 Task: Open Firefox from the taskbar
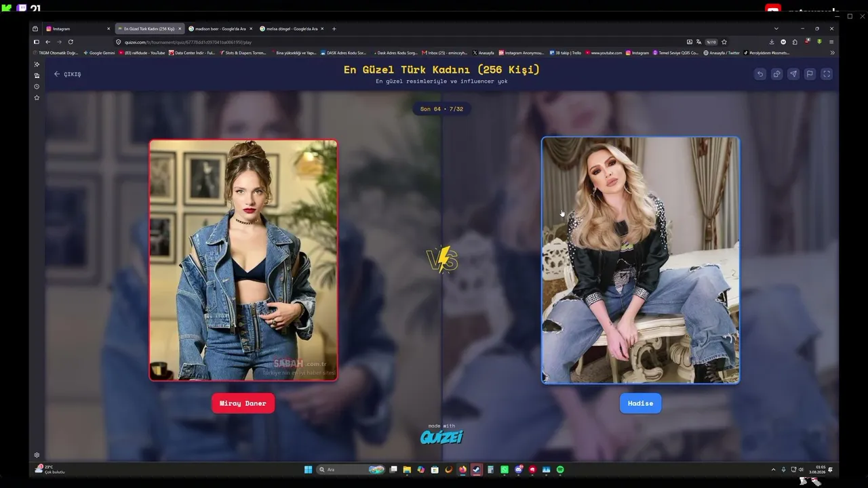[x=463, y=470]
